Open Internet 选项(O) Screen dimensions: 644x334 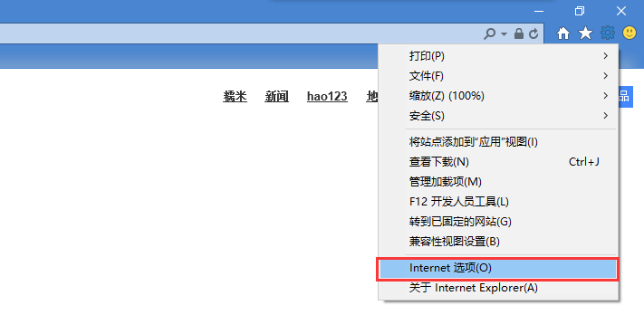[x=498, y=268]
